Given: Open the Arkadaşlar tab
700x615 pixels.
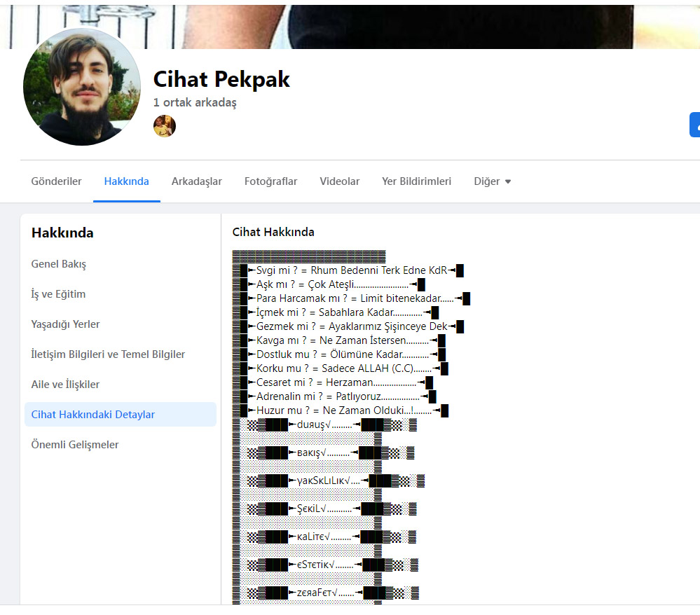Looking at the screenshot, I should tap(197, 181).
